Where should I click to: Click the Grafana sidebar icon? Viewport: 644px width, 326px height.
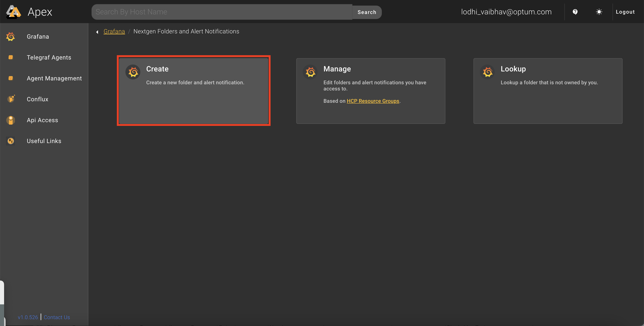click(10, 37)
